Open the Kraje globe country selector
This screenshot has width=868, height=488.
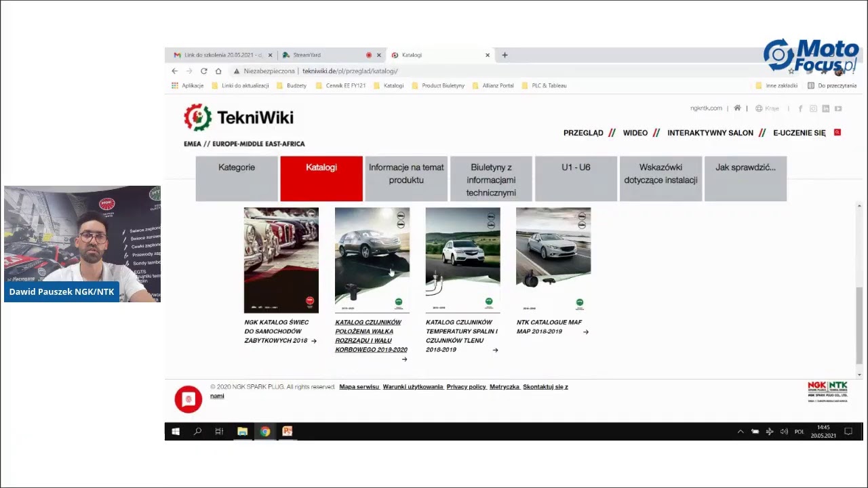tap(767, 108)
